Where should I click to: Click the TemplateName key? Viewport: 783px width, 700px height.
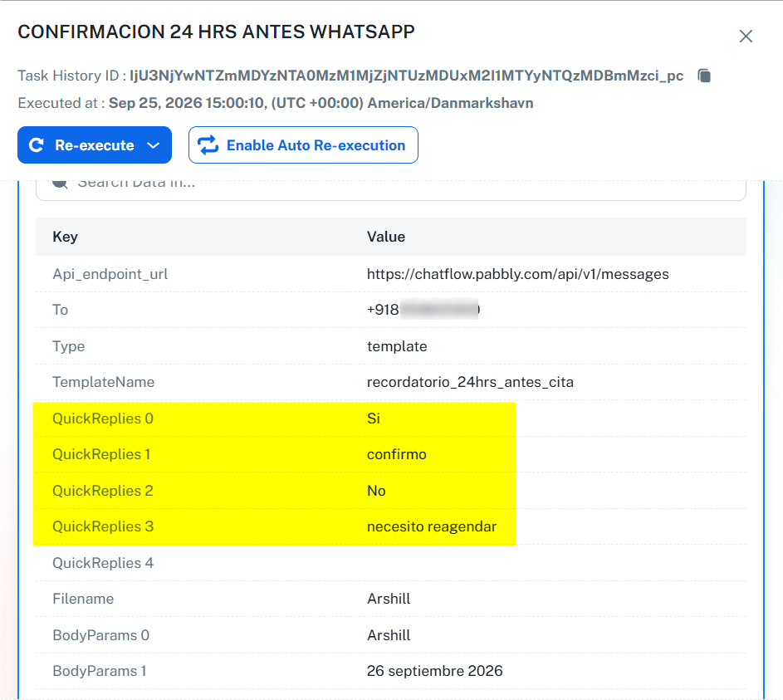(x=103, y=382)
